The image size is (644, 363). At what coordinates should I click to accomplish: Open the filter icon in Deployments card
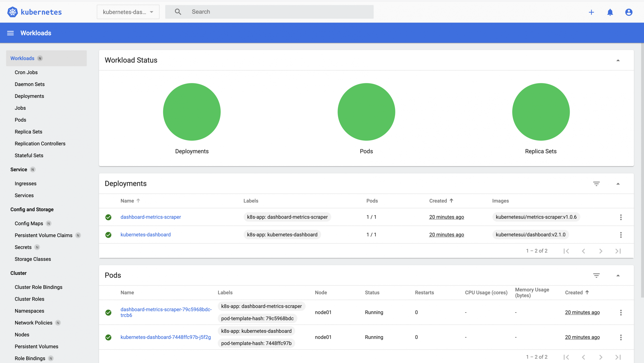coord(596,184)
